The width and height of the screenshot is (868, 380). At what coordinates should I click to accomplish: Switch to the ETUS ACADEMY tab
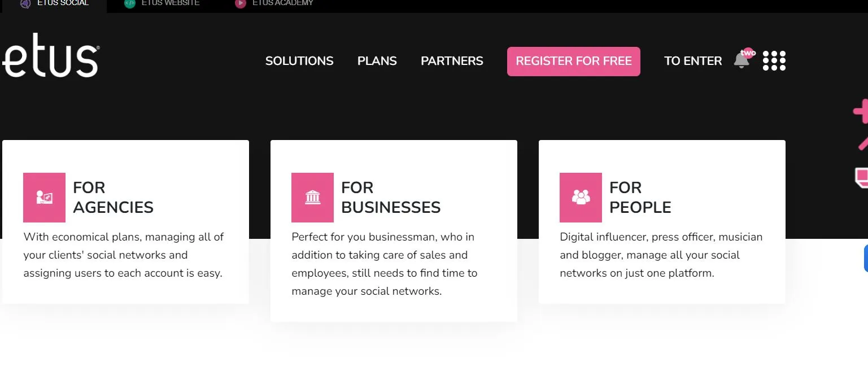(x=282, y=3)
